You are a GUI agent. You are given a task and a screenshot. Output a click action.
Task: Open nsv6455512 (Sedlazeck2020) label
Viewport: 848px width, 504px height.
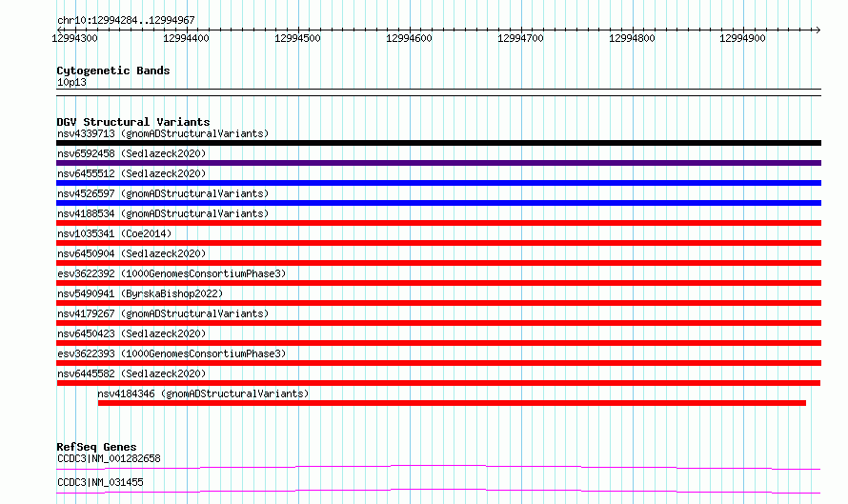point(131,173)
